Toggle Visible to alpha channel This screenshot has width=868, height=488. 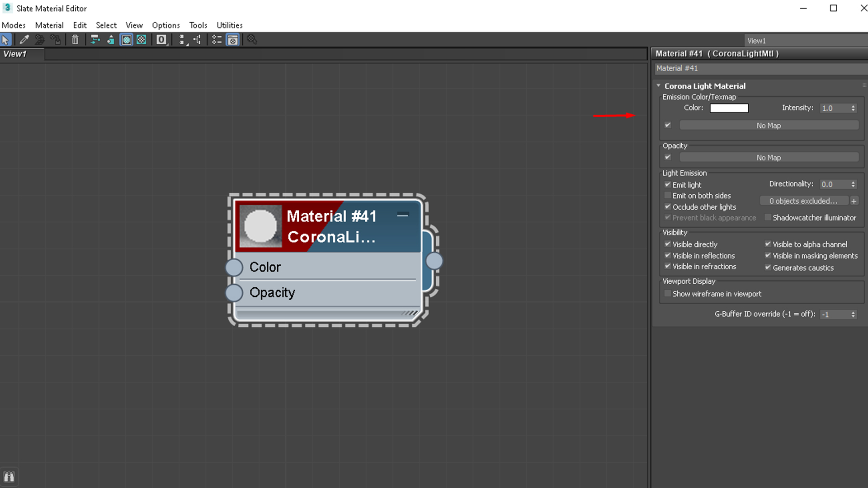768,244
